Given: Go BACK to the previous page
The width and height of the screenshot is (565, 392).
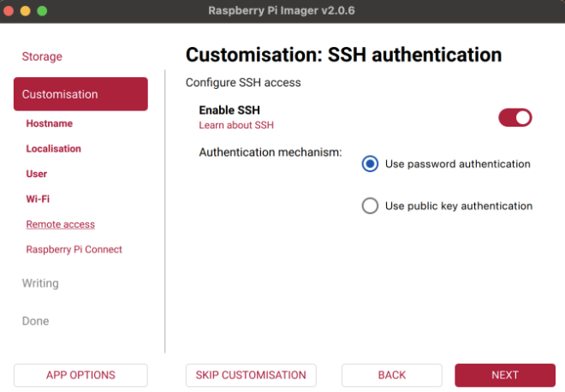Looking at the screenshot, I should tap(392, 375).
